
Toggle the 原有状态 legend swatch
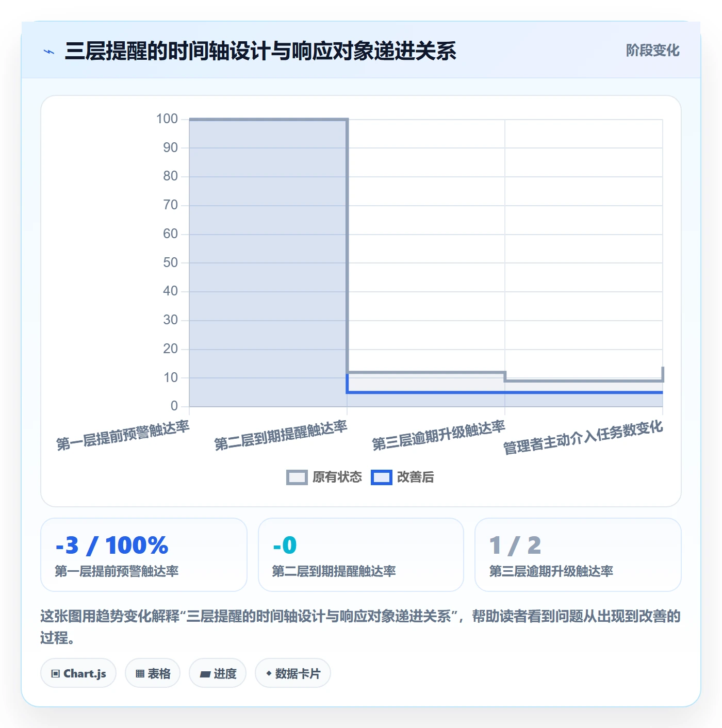(x=297, y=477)
